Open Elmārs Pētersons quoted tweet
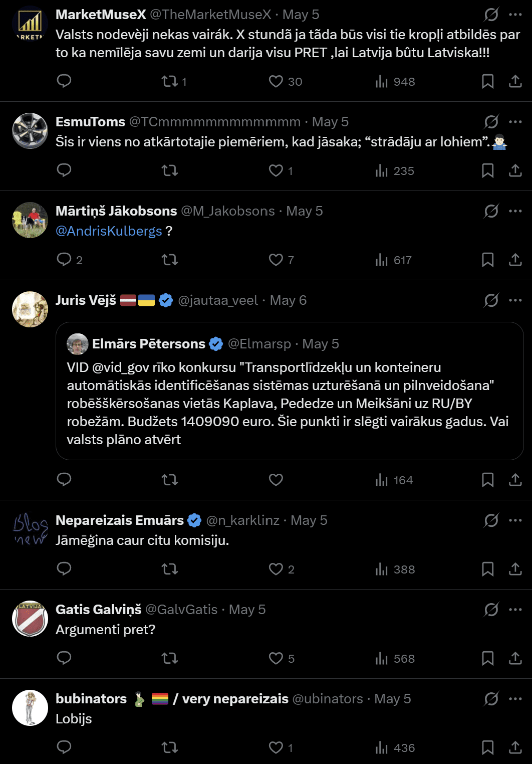The height and width of the screenshot is (764, 532). (x=290, y=391)
